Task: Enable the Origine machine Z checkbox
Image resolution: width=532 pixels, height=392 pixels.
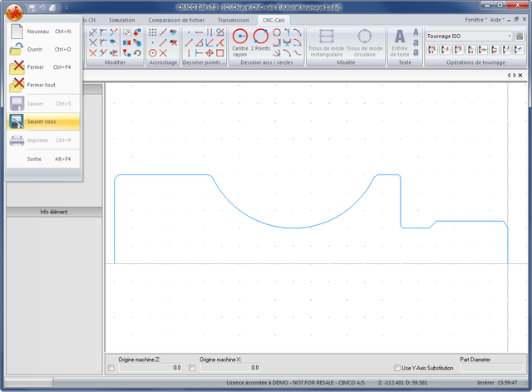Action: click(x=111, y=368)
